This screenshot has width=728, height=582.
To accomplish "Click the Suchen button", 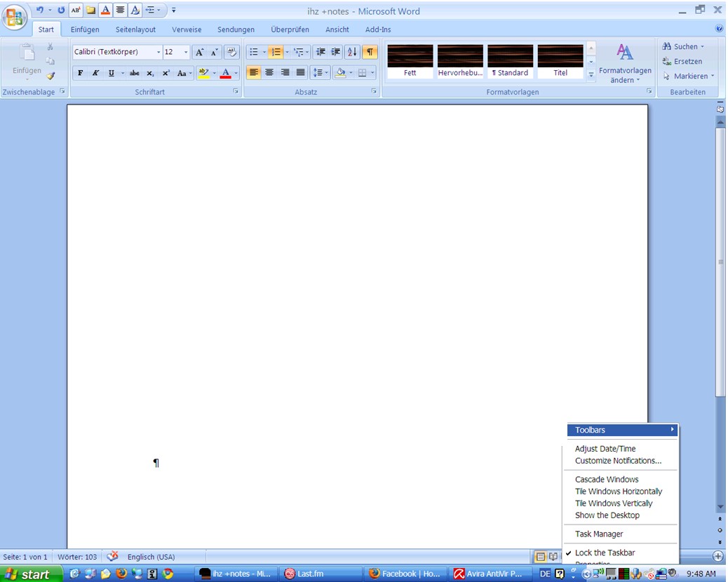I will pyautogui.click(x=683, y=46).
